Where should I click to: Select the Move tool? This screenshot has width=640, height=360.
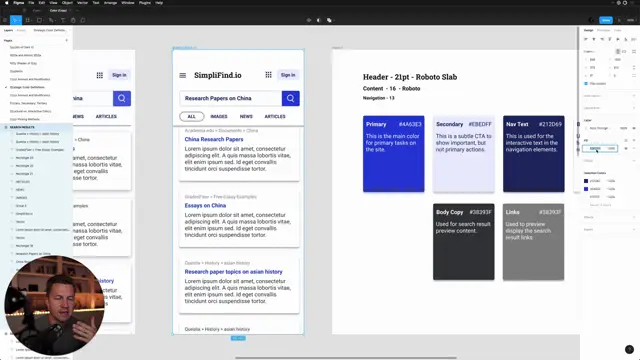click(x=16, y=20)
